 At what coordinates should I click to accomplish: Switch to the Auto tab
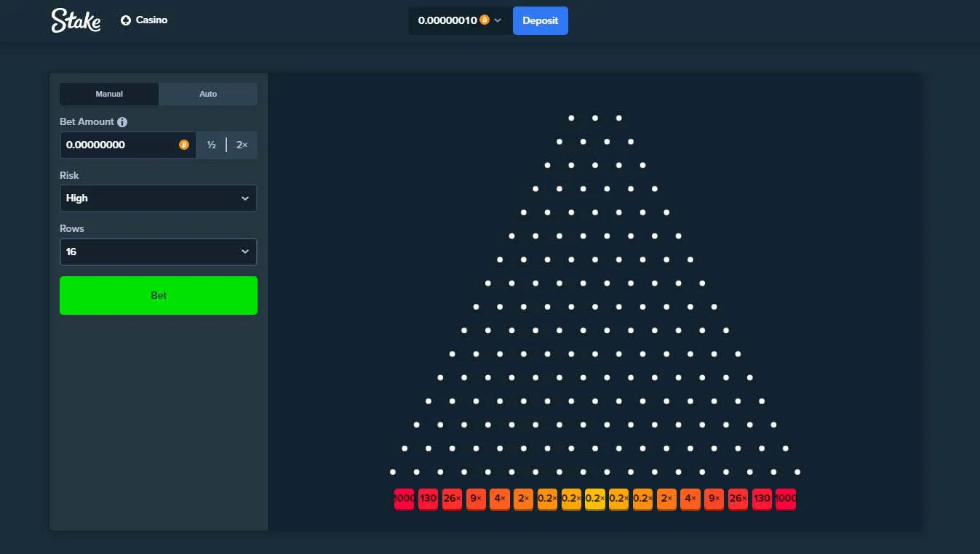point(207,94)
